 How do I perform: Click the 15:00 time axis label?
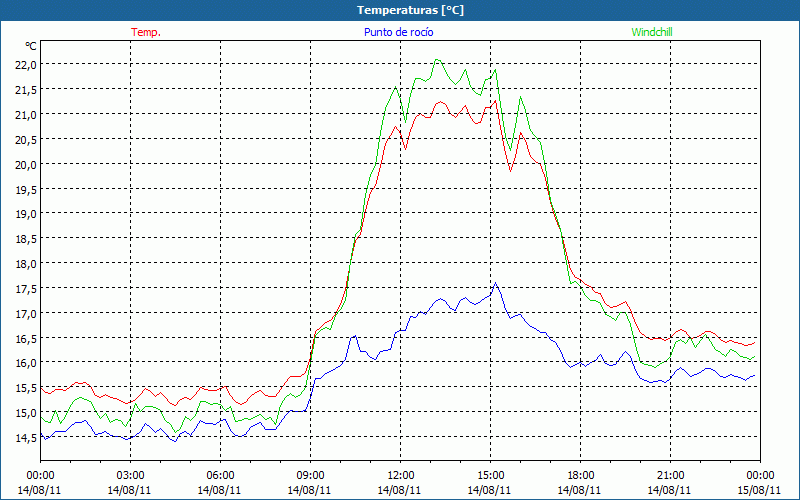490,476
